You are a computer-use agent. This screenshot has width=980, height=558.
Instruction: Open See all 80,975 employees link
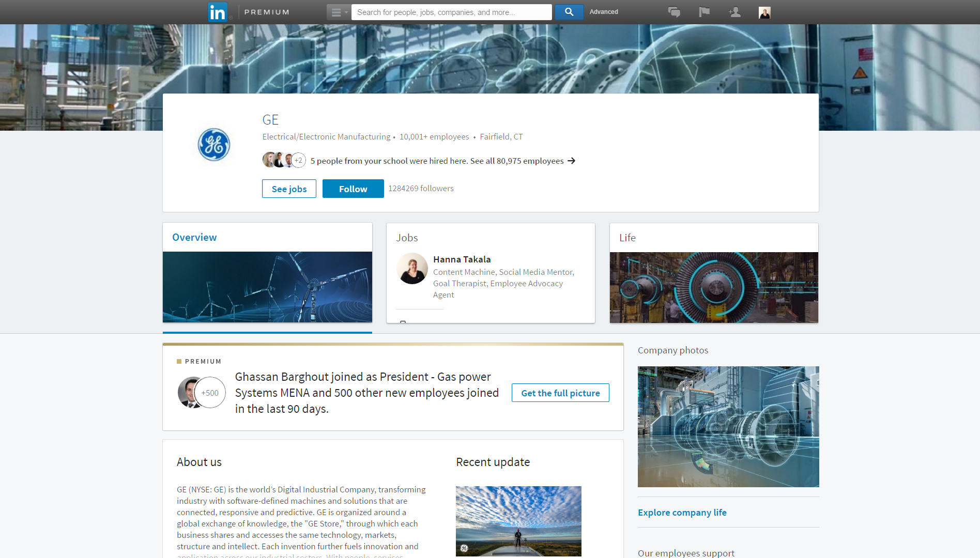(517, 161)
